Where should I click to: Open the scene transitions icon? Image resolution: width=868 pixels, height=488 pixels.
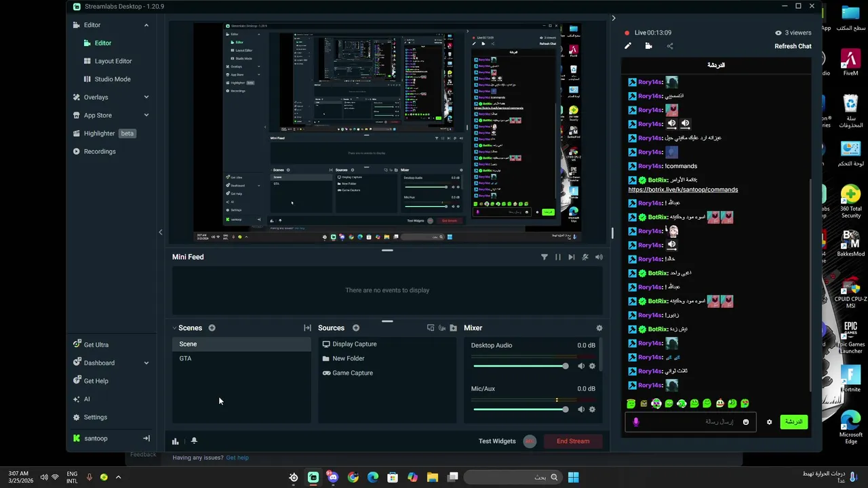[307, 328]
